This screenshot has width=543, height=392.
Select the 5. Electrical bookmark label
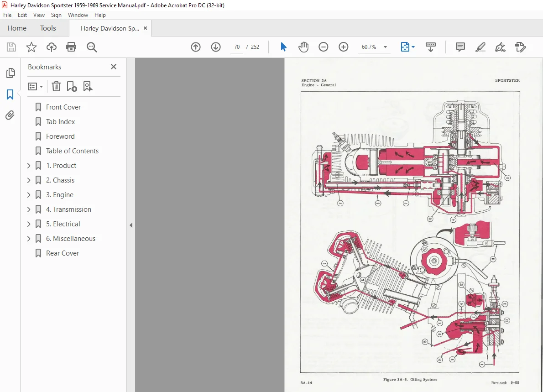(63, 224)
